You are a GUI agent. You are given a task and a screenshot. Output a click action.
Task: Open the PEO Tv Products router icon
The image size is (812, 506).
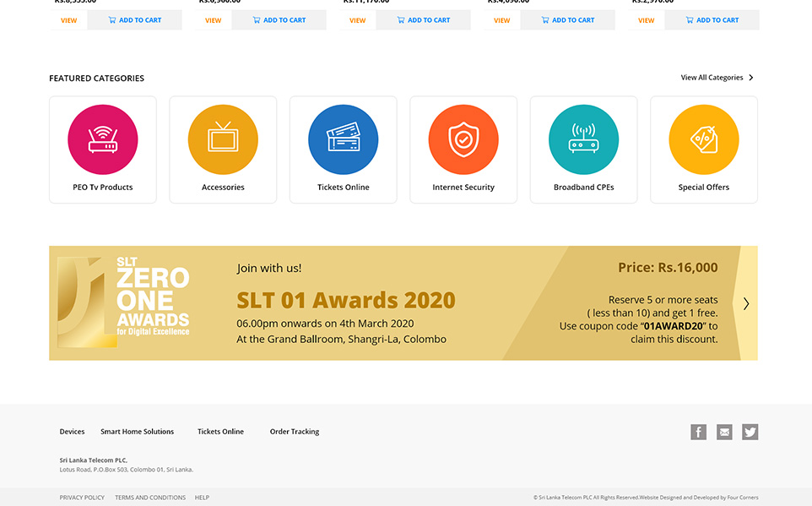[x=103, y=139]
